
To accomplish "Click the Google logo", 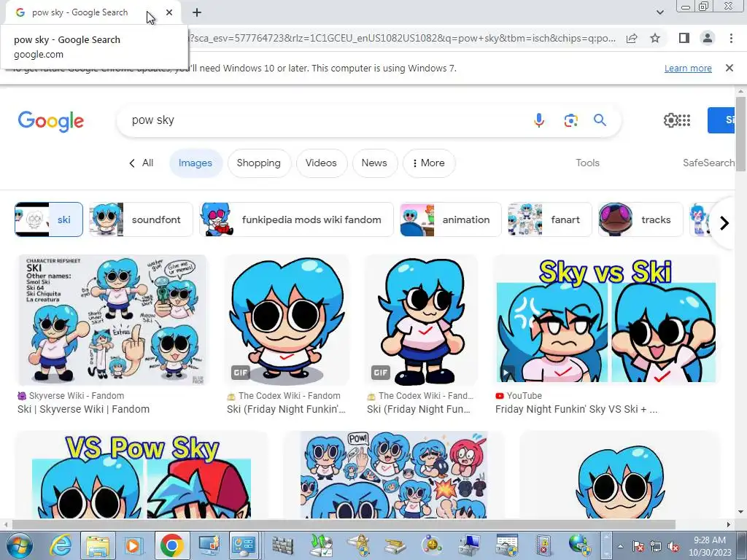I will tap(51, 121).
